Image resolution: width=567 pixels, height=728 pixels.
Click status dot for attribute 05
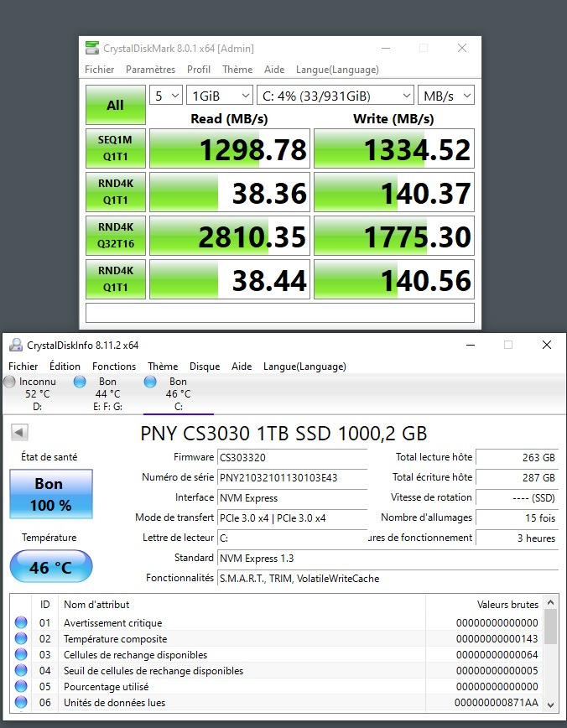pyautogui.click(x=21, y=686)
